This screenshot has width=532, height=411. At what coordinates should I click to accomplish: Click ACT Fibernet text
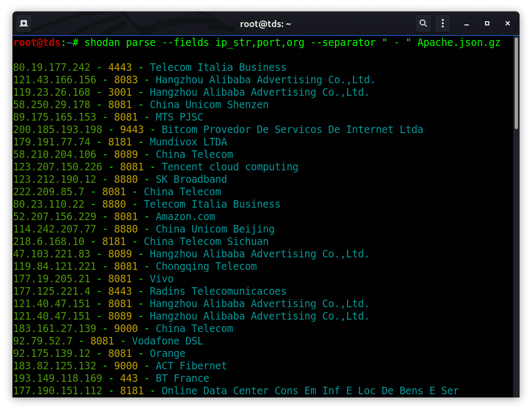[191, 366]
